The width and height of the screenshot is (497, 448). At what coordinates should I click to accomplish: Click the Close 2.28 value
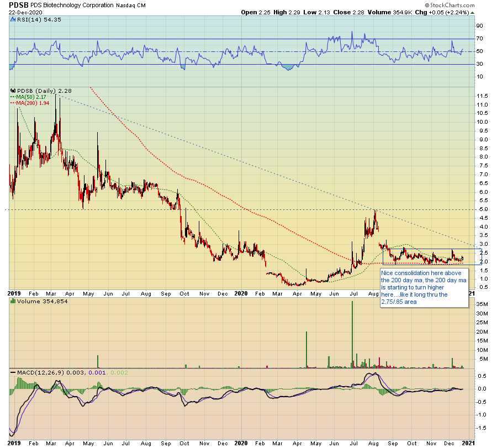[x=348, y=12]
